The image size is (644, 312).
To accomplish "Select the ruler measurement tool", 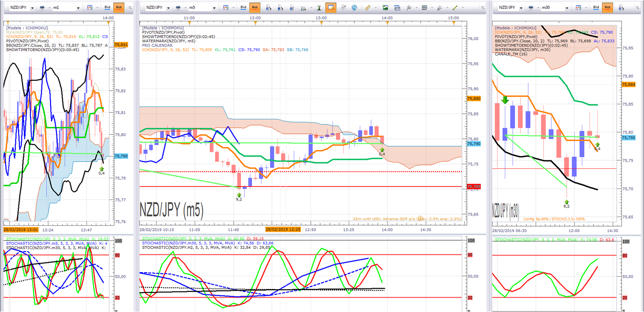I will (x=368, y=8).
